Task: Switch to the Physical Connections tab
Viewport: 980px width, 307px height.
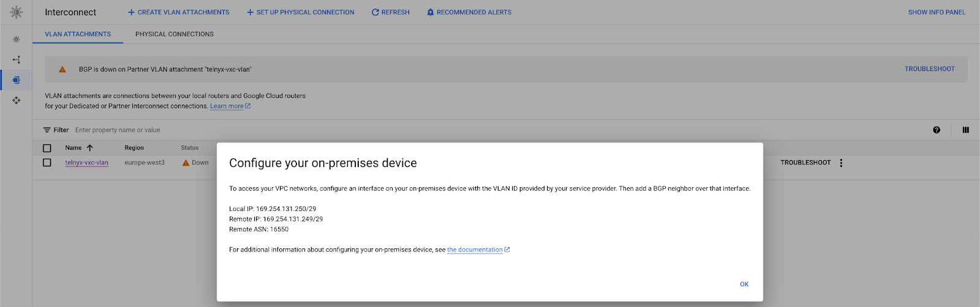Action: click(175, 34)
